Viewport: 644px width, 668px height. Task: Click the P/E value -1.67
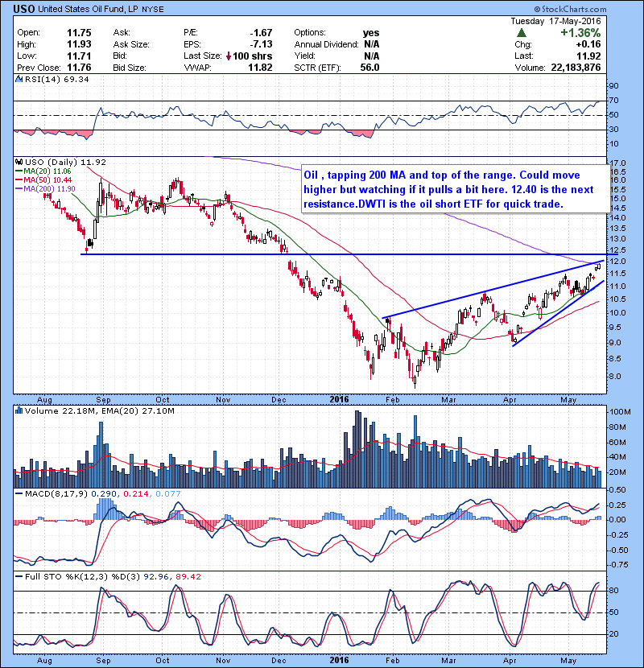click(261, 33)
